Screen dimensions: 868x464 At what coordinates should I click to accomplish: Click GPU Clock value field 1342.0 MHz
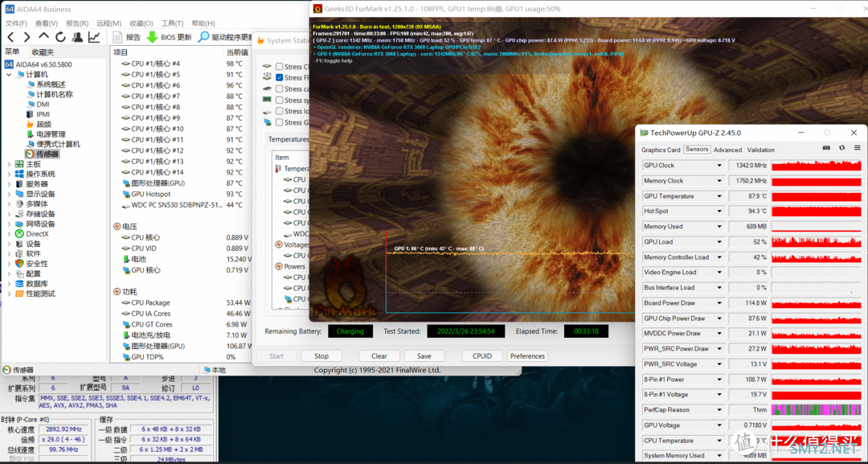749,166
